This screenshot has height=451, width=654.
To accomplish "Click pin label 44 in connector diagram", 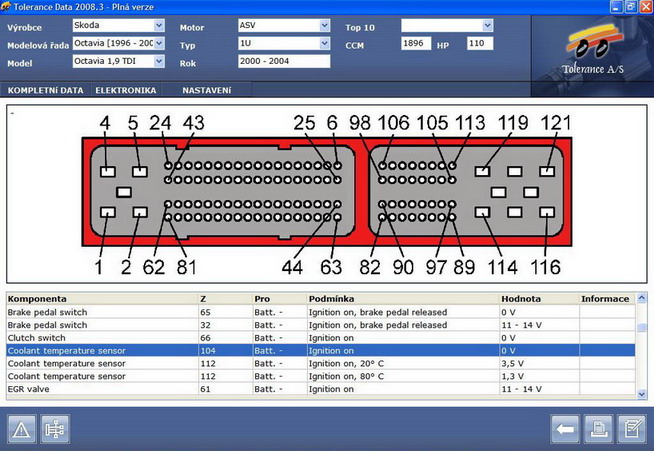I will 292,267.
